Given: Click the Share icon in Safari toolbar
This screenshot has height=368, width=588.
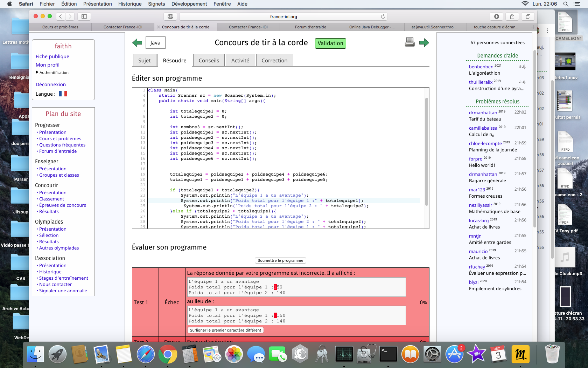Looking at the screenshot, I should [x=512, y=16].
